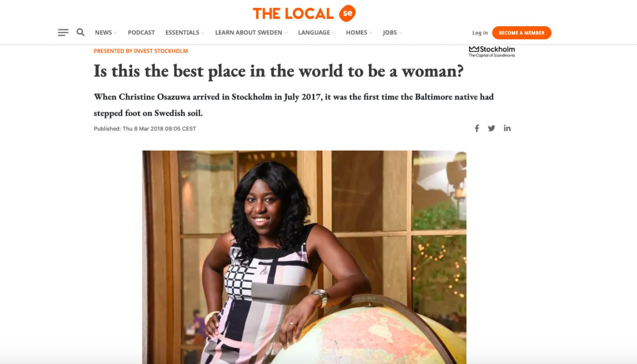
Task: Expand the Essentials dropdown
Action: click(185, 32)
